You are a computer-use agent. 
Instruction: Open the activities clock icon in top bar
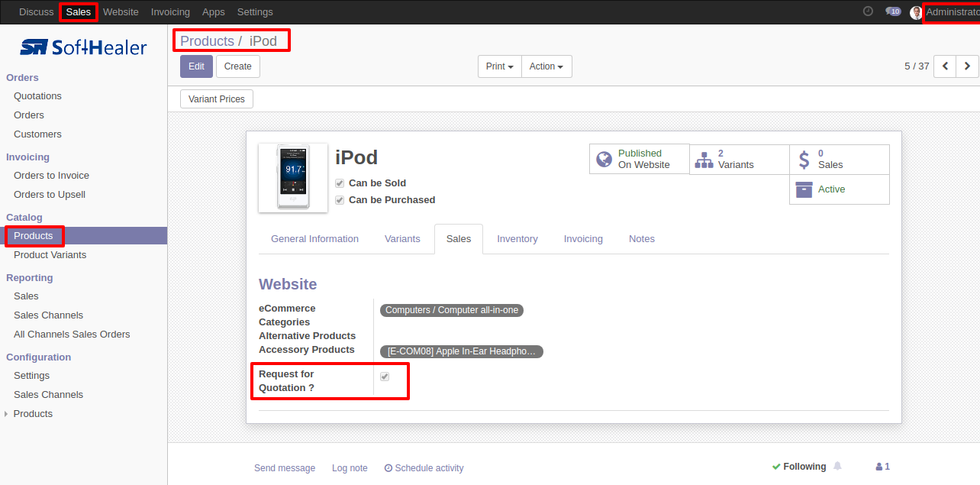click(x=868, y=11)
